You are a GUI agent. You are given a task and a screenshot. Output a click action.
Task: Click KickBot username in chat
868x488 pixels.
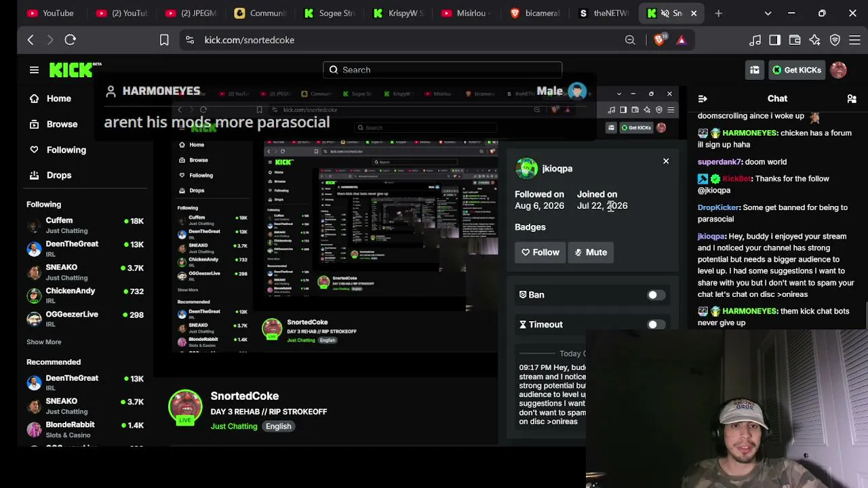click(736, 179)
